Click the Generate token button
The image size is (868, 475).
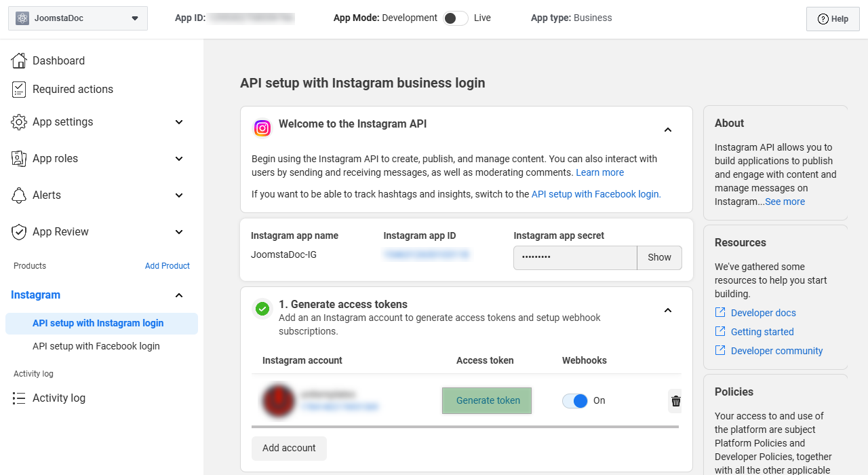(487, 400)
